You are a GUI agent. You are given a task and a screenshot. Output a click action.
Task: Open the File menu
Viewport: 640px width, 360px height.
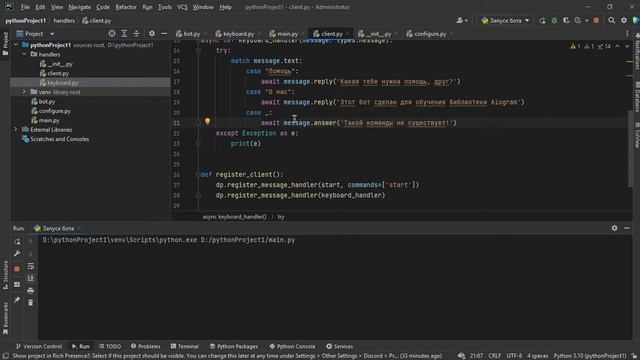[25, 7]
